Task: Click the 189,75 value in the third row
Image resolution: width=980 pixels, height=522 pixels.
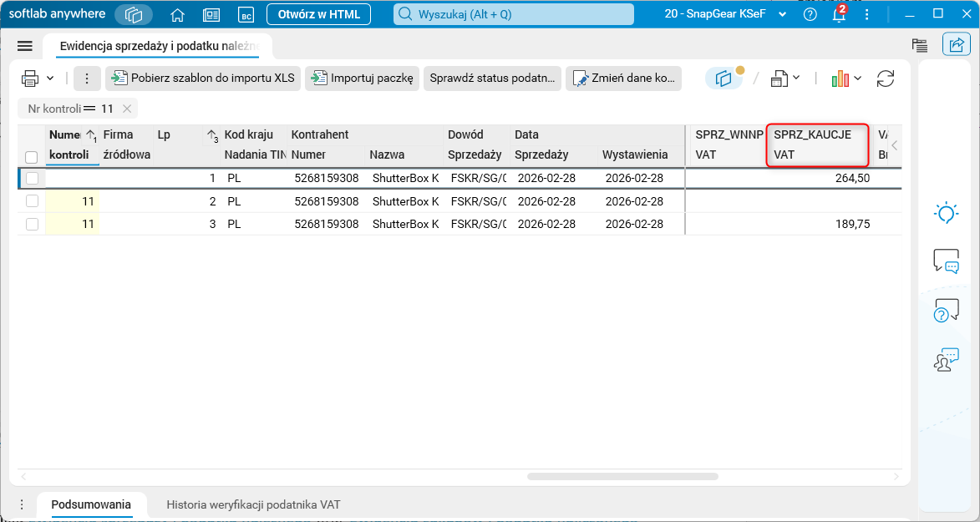Action: pos(852,224)
